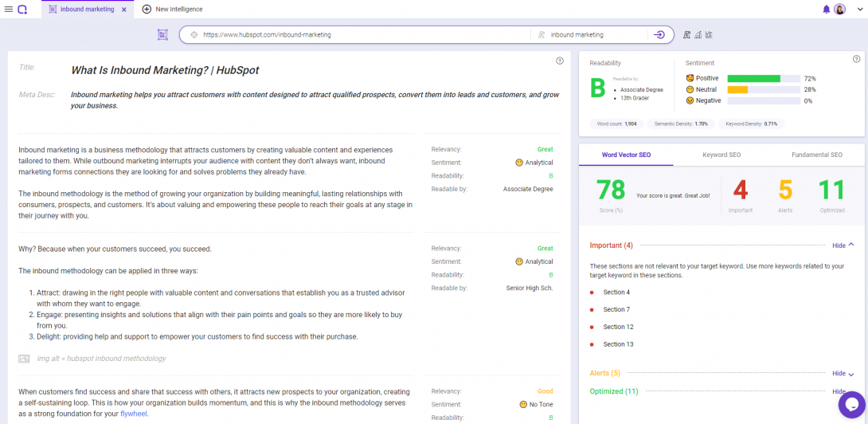Image resolution: width=868 pixels, height=424 pixels.
Task: Toggle the Optimized (11) section Hide control
Action: coord(839,391)
